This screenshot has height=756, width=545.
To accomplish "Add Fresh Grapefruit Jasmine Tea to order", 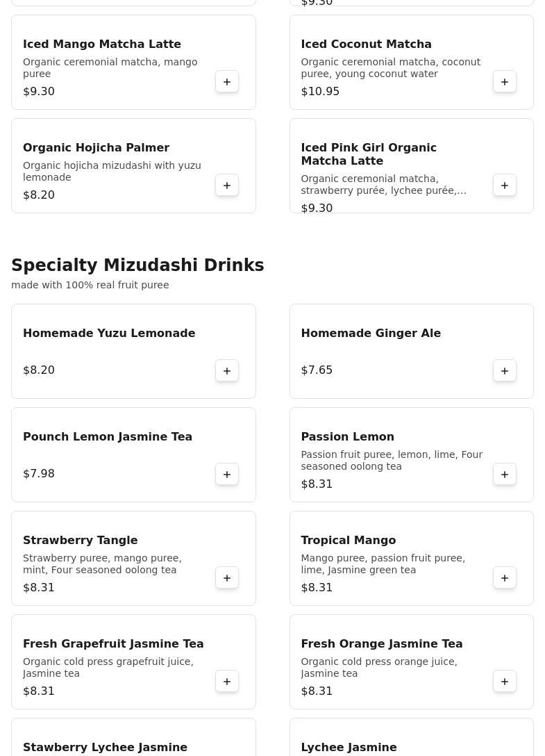I will (x=227, y=682).
